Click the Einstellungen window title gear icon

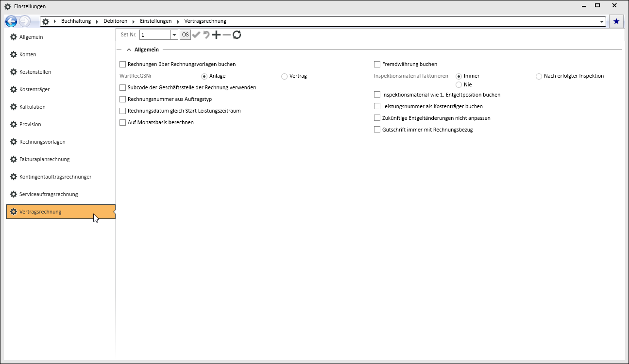pos(8,6)
